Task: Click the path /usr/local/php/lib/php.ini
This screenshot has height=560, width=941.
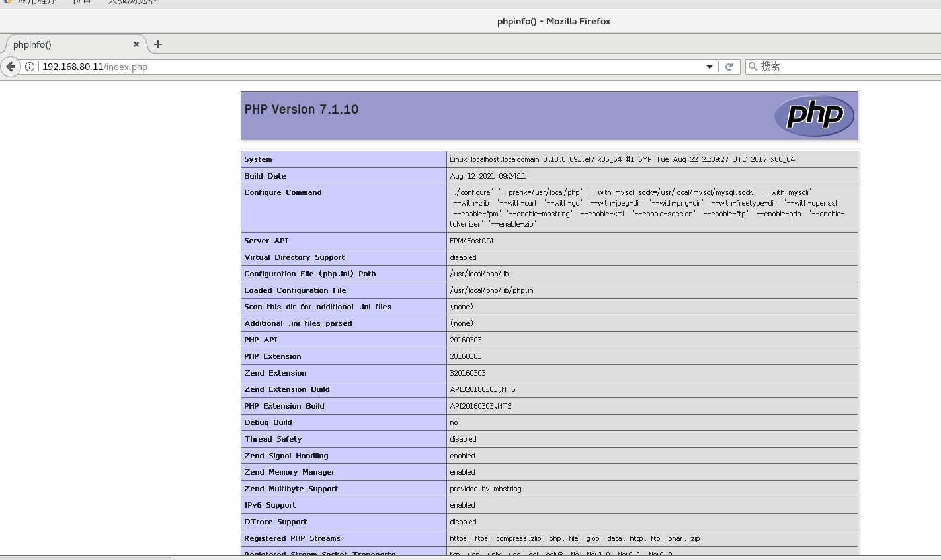Action: tap(493, 290)
